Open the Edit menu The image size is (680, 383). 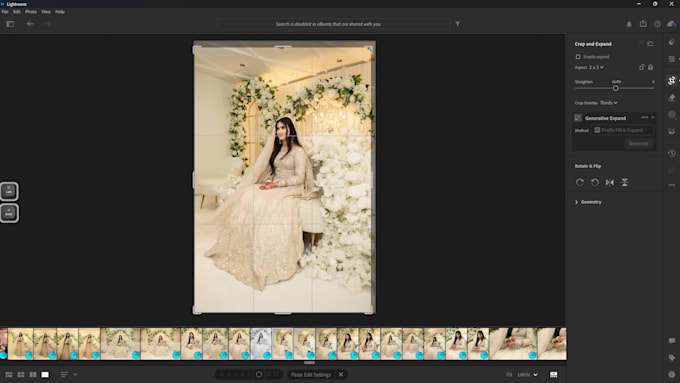click(x=16, y=12)
